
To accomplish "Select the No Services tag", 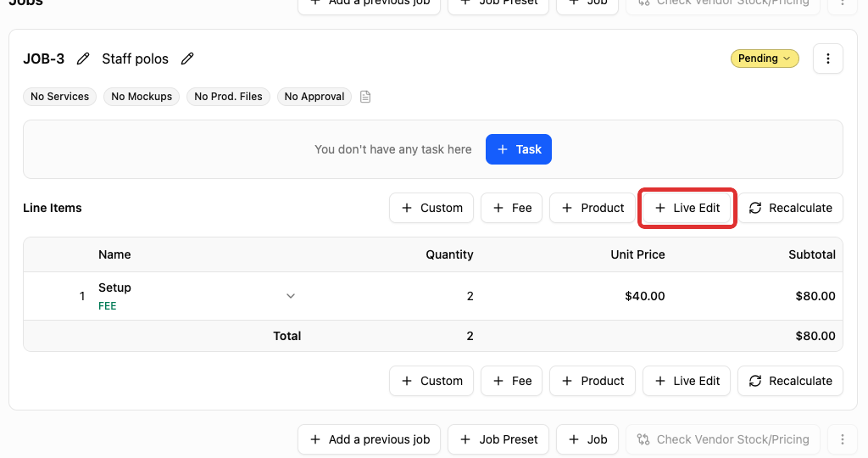I will 60,97.
